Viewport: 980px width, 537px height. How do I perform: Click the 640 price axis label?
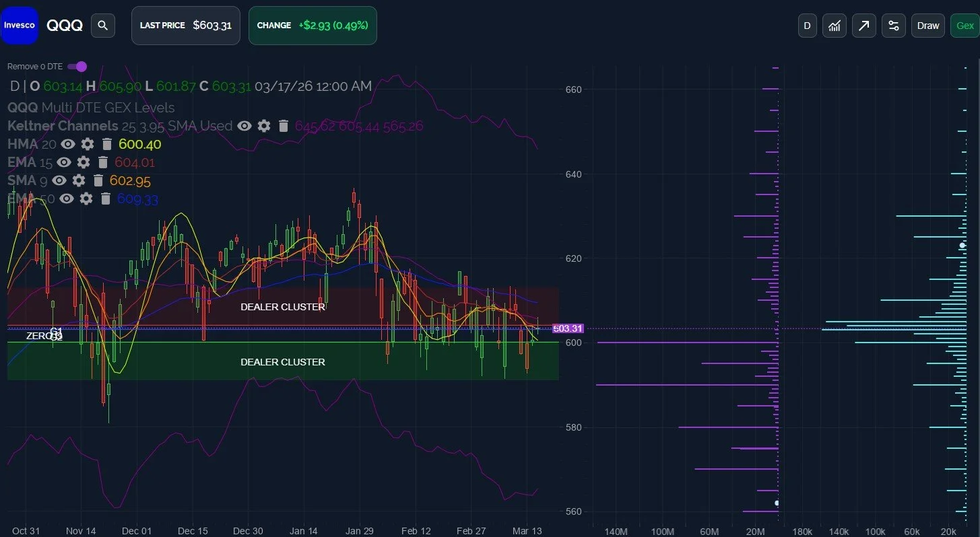(x=573, y=174)
